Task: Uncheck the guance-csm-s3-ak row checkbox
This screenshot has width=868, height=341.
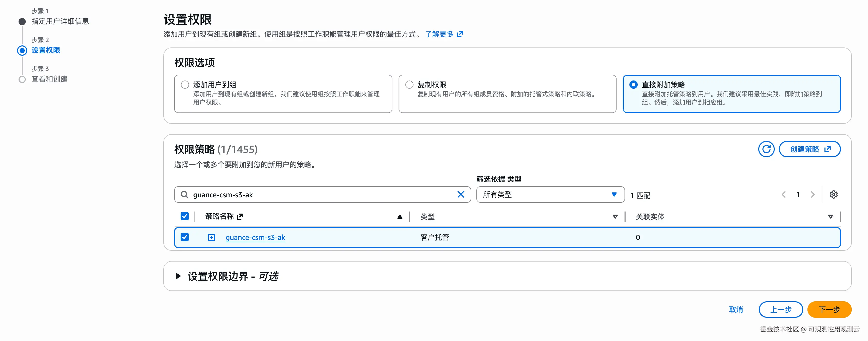Action: pyautogui.click(x=185, y=237)
